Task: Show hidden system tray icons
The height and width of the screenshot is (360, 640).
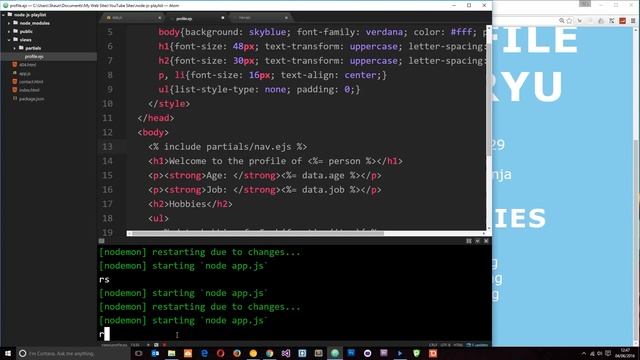Action: 584,353
